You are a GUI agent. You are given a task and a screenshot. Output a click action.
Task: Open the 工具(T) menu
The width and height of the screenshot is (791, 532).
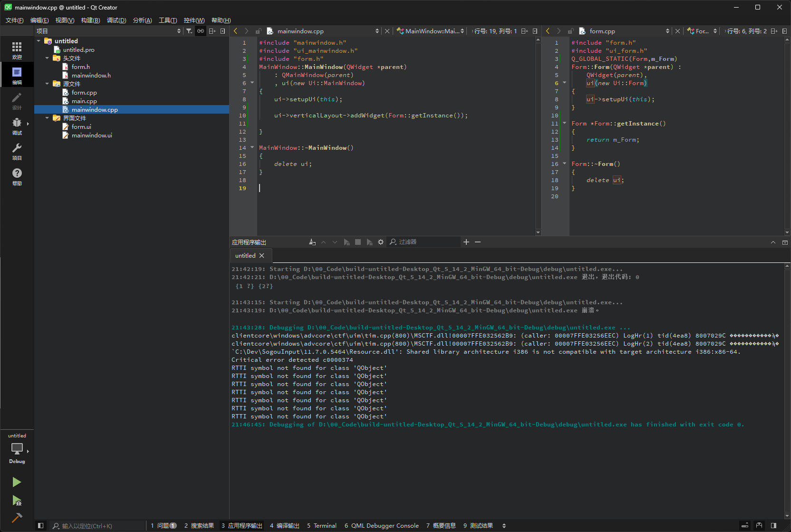[168, 20]
